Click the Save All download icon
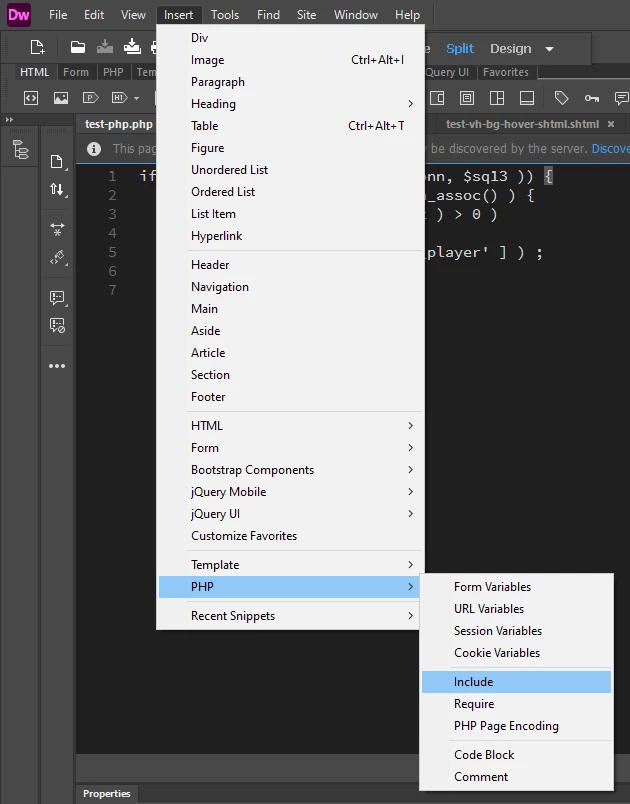The image size is (630, 804). [132, 47]
